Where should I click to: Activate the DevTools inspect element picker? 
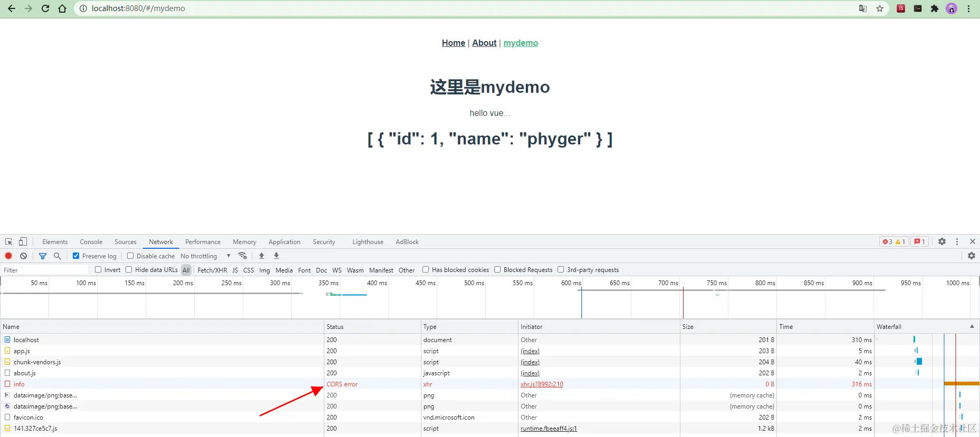click(9, 242)
